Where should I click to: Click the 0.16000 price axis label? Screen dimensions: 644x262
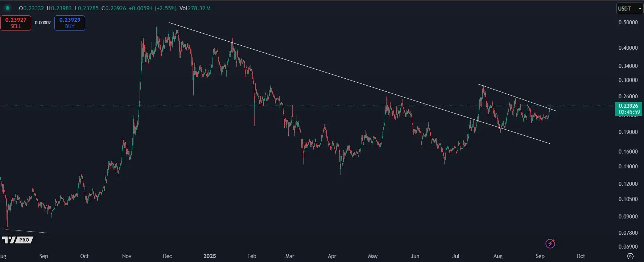coord(628,152)
